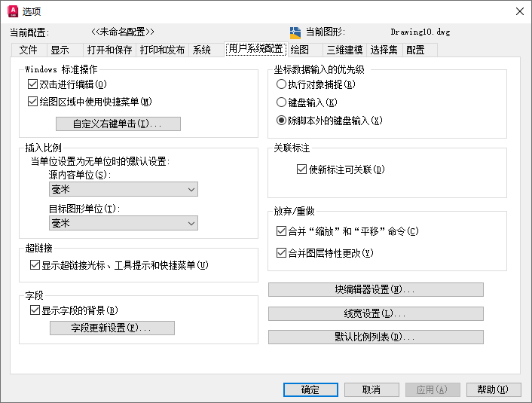
Task: Choose 键盘输入 radio button
Action: [x=281, y=102]
